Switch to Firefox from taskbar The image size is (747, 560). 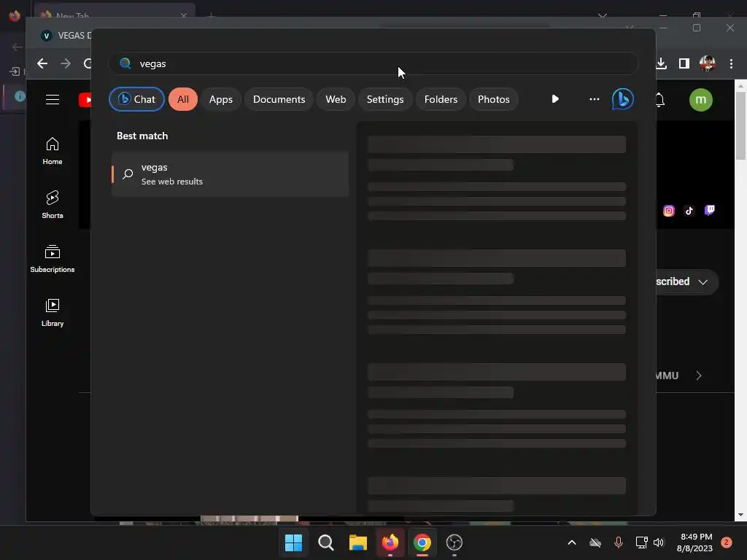[x=390, y=542]
